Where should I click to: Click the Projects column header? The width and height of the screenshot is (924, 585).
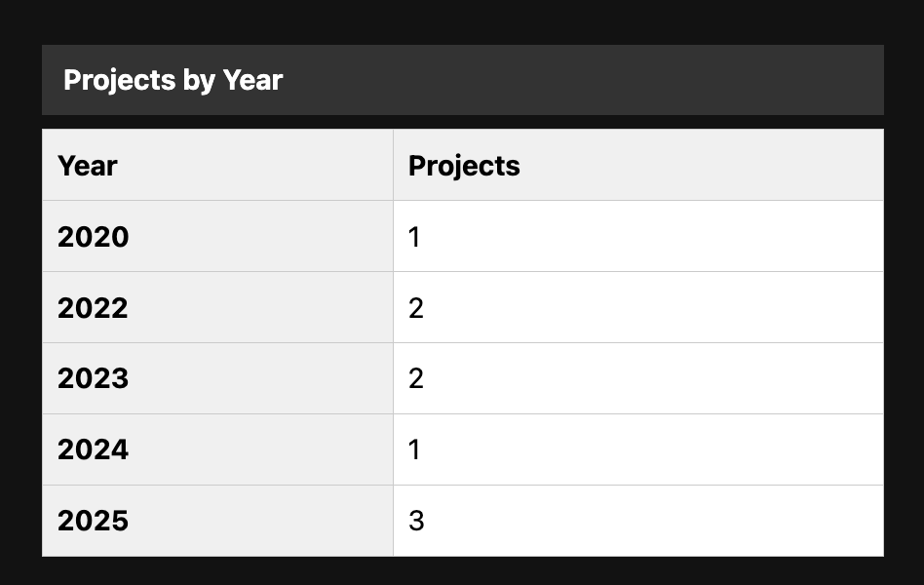coord(464,166)
